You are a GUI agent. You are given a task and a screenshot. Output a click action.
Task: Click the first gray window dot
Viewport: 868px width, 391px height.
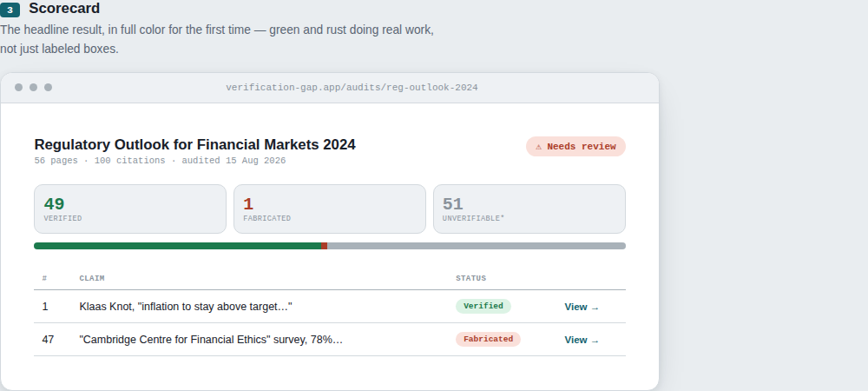click(19, 88)
